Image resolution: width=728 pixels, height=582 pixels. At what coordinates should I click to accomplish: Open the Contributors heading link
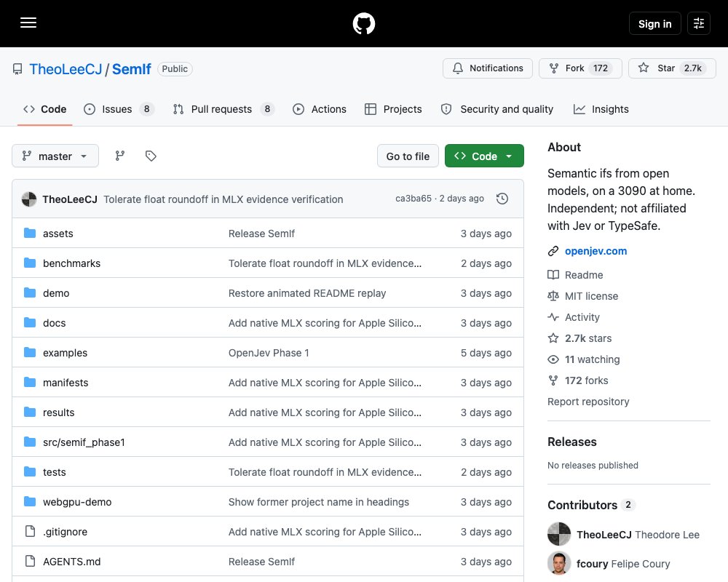591,505
